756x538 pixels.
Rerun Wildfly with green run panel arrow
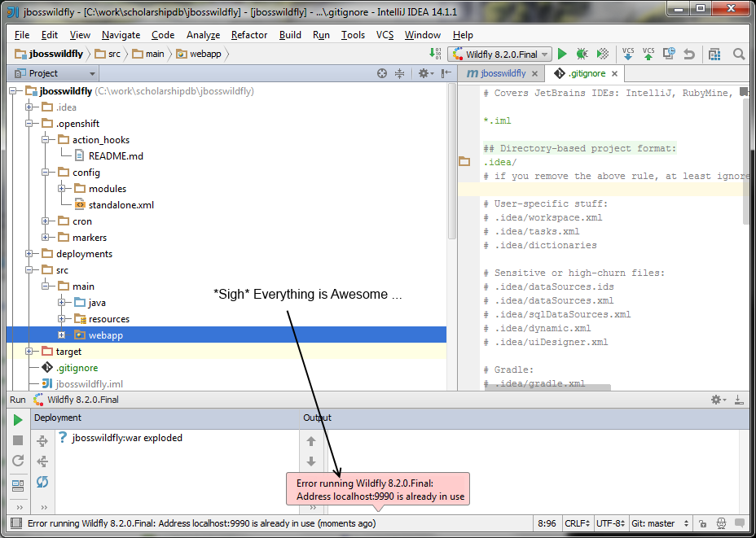[x=18, y=420]
